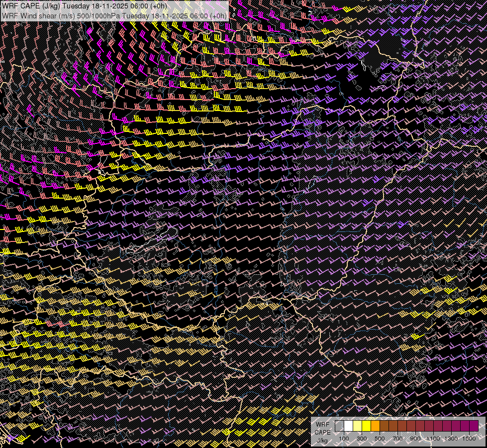Click the pale yellow CAPE legend swatch
Image resolution: width=487 pixels, height=448 pixels.
(x=358, y=426)
